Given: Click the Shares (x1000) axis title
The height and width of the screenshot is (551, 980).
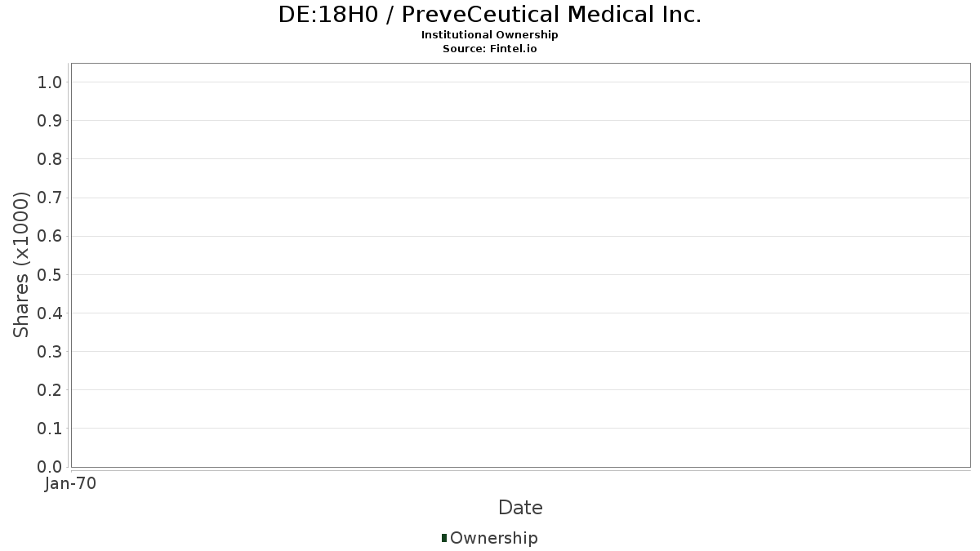Looking at the screenshot, I should [x=21, y=264].
